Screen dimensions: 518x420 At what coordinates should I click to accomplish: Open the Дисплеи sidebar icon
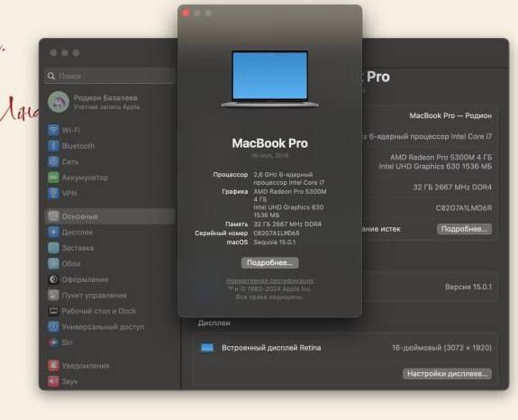click(53, 233)
